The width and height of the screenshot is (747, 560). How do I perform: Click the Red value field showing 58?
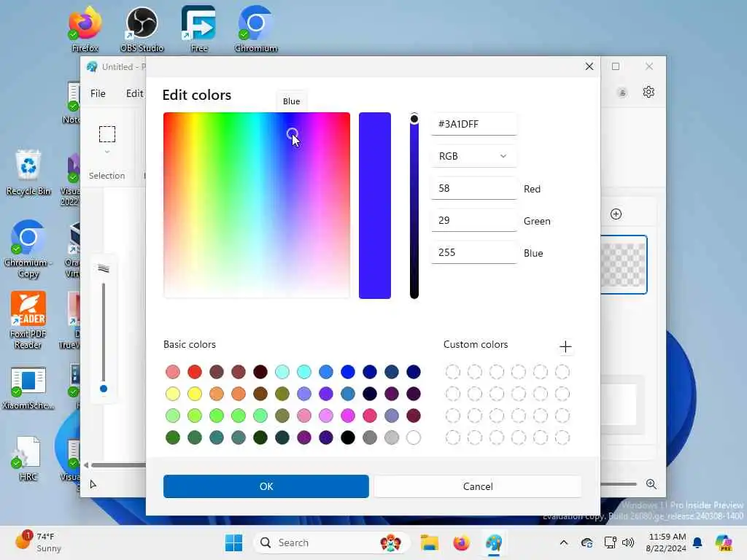coord(473,188)
